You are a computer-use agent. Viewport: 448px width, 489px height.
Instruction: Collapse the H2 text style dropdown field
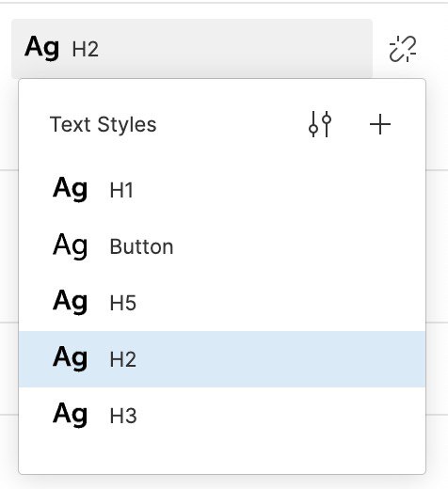[x=192, y=48]
